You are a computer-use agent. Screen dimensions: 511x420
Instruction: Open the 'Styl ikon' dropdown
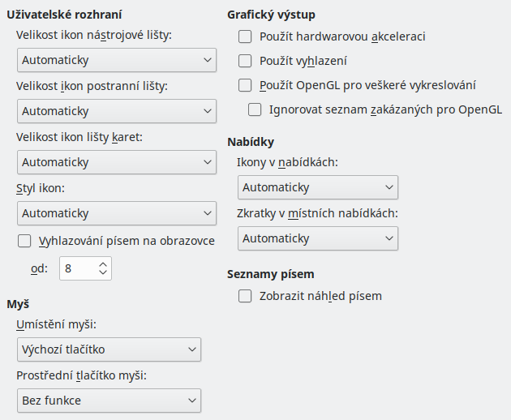[116, 213]
